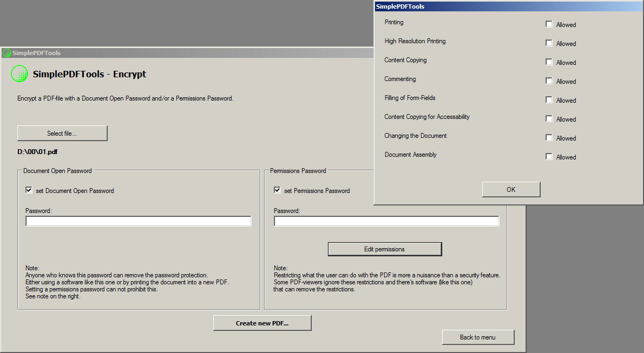
Task: Click the file path D:\00\01.pdf
Action: [x=37, y=152]
